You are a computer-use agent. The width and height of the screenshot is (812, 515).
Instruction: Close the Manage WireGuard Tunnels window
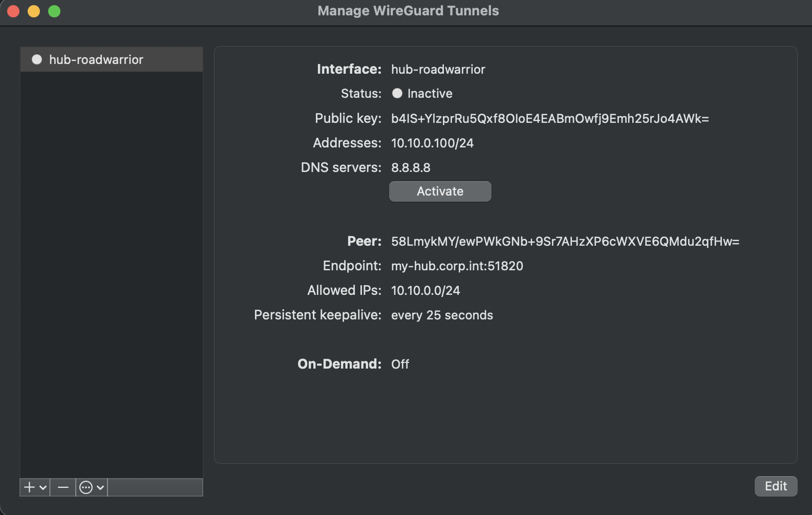coord(13,11)
